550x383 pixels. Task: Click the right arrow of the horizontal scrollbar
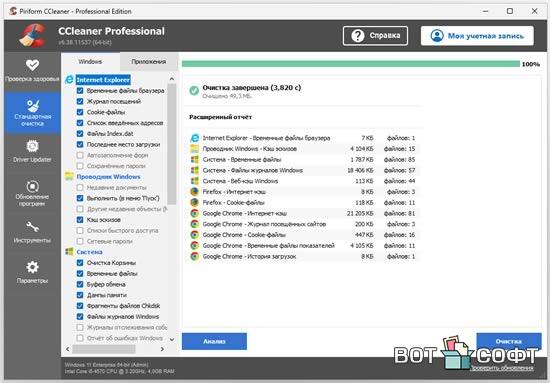tap(162, 349)
